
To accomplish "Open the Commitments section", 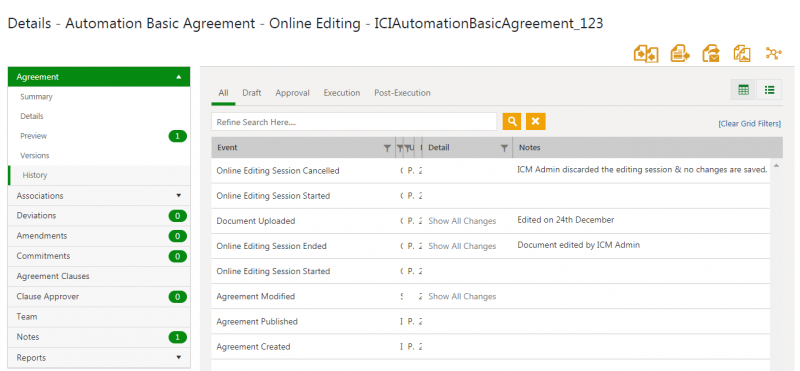I will tap(99, 256).
